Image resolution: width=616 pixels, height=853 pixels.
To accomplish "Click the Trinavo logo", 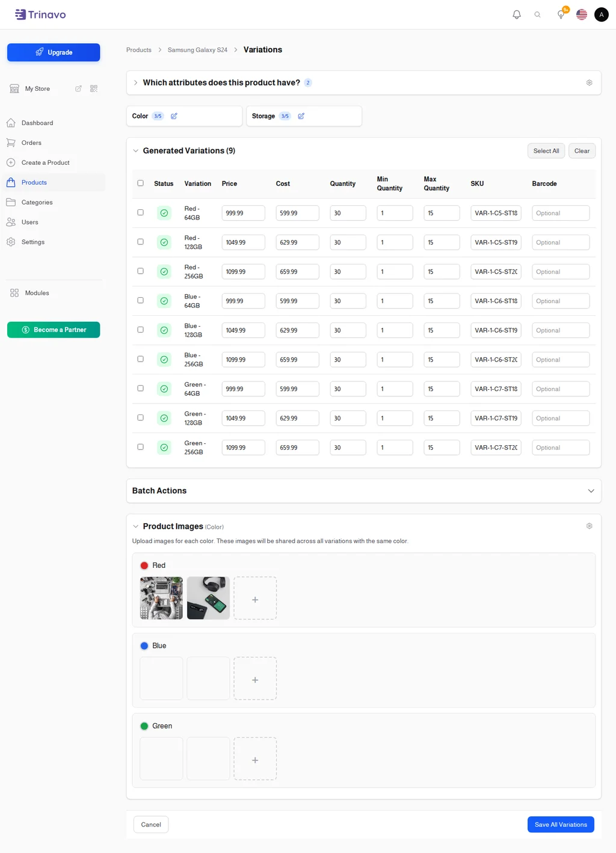I will click(40, 14).
